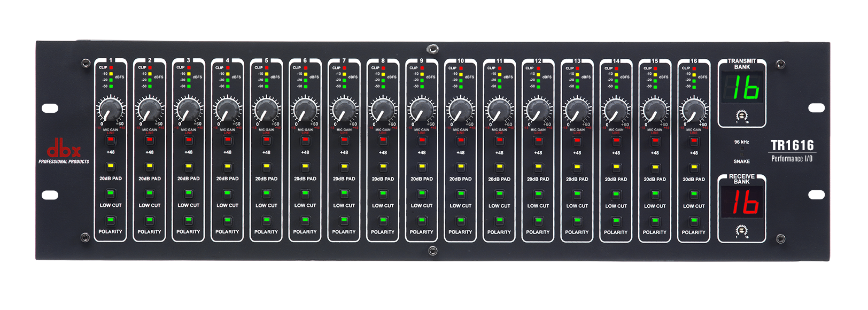
Task: Click channel 5 MIC GAIN knob
Action: 266,111
